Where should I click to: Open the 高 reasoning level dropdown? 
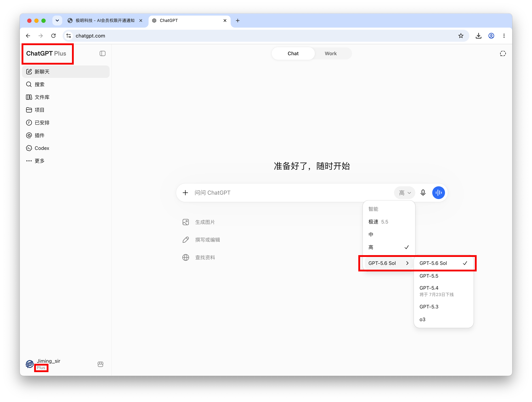[404, 193]
